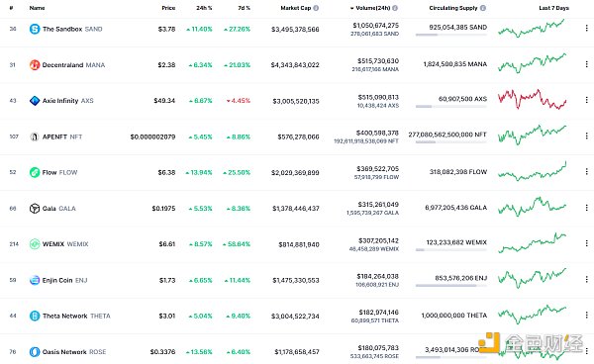Click the Volume(24h) info icon
The image size is (594, 364).
[395, 8]
